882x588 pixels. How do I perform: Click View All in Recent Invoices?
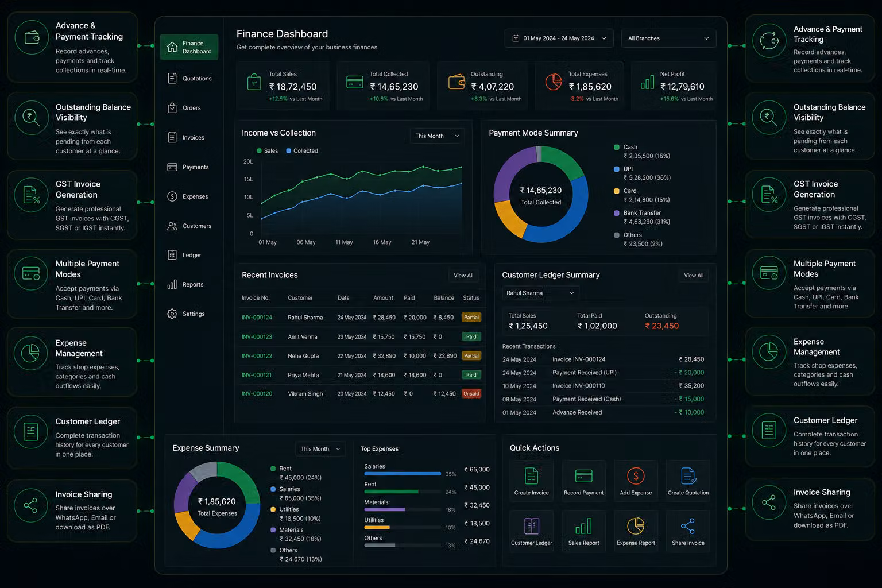[463, 276]
